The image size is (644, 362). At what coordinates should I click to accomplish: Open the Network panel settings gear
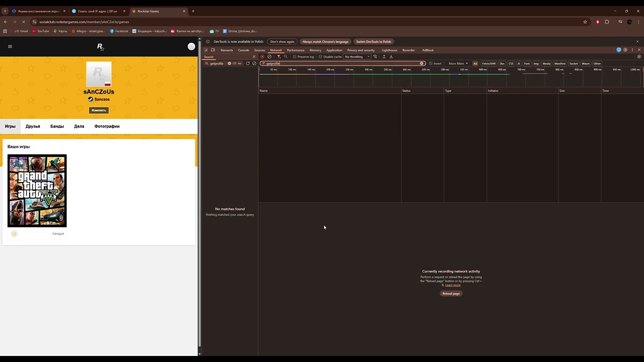coord(639,57)
